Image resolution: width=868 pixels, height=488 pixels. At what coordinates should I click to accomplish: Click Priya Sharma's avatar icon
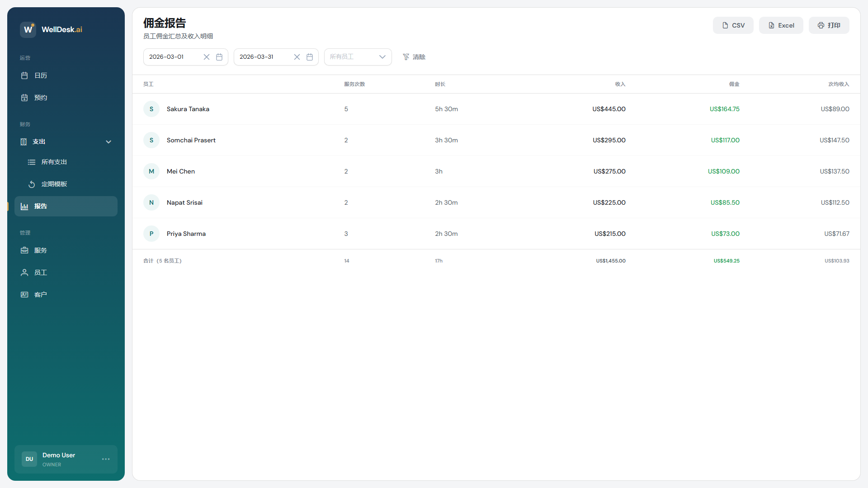click(x=151, y=234)
